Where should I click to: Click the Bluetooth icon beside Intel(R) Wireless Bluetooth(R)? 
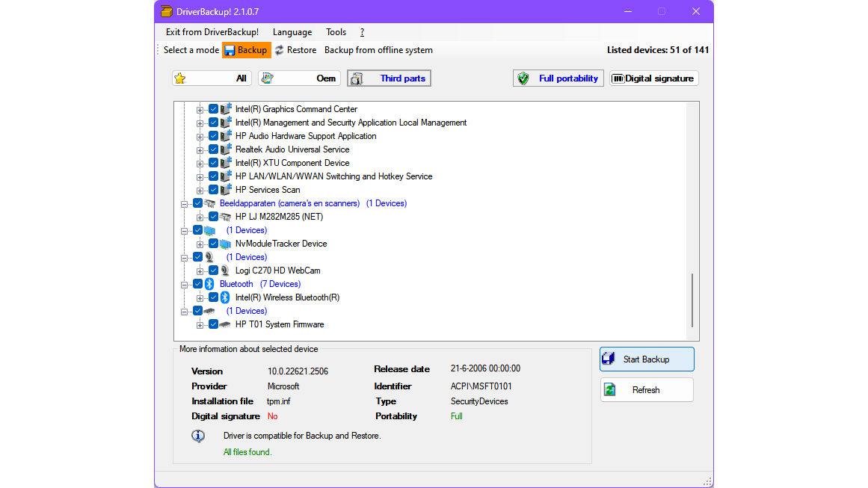pos(225,297)
